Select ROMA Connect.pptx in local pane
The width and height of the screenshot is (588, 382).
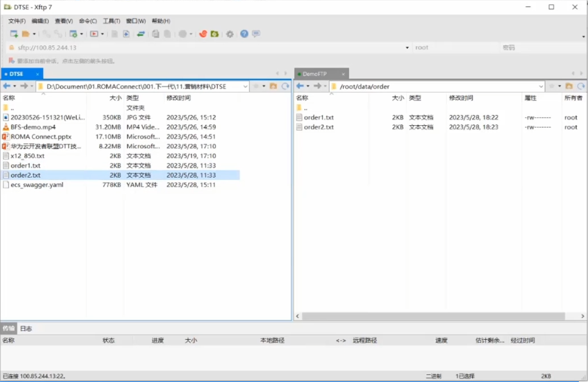[41, 137]
